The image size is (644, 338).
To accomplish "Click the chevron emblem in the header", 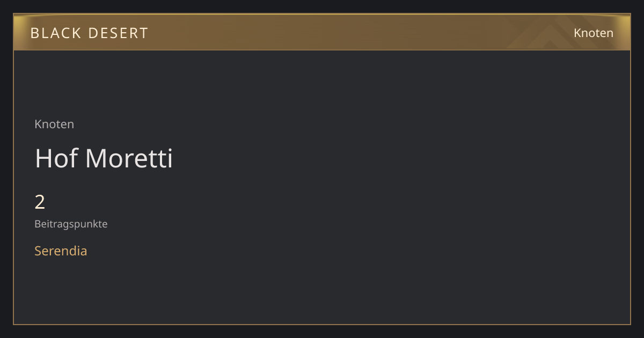I will [553, 33].
